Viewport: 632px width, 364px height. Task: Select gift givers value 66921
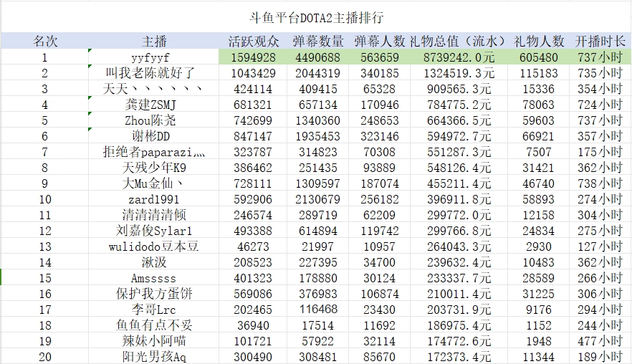pos(539,136)
